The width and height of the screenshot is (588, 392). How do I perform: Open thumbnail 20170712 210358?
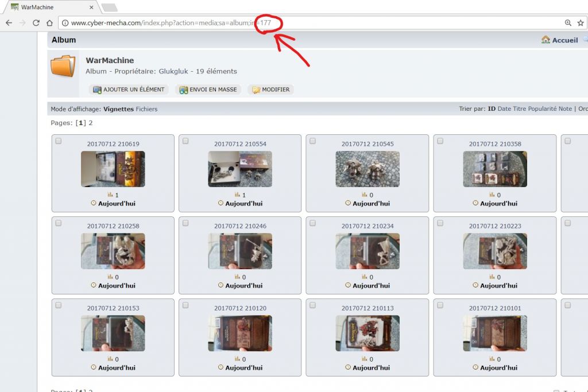click(495, 169)
